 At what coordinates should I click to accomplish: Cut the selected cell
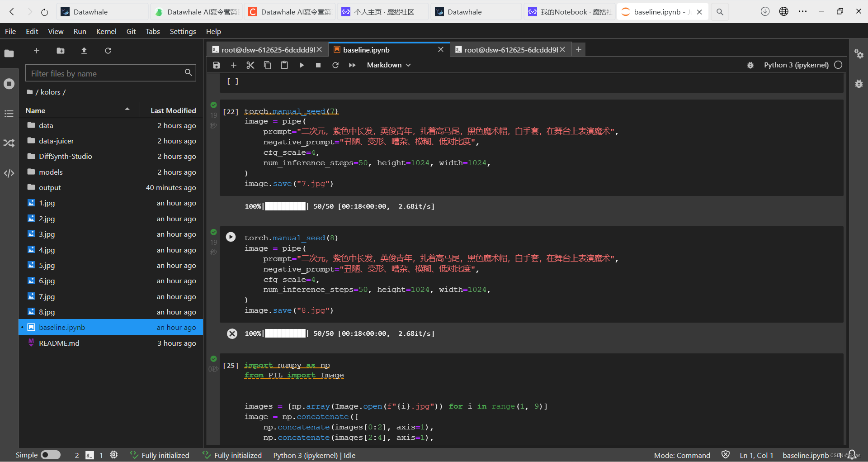point(250,65)
